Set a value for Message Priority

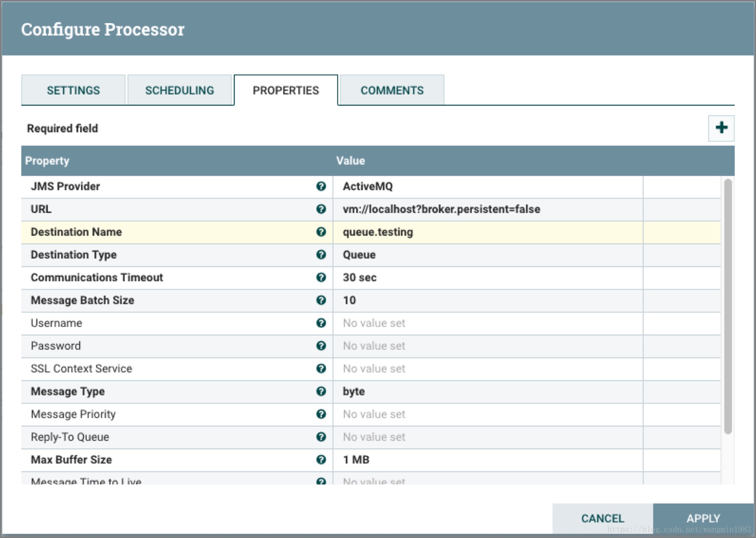(488, 415)
